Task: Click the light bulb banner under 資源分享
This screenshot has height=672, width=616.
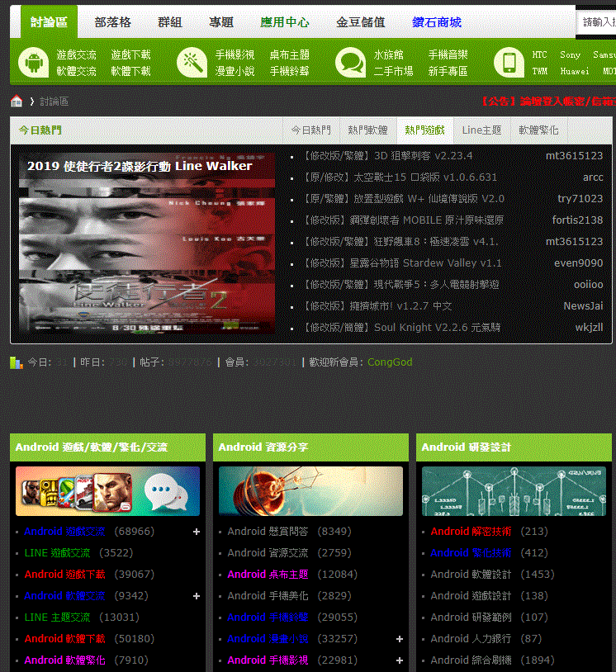Action: click(310, 491)
